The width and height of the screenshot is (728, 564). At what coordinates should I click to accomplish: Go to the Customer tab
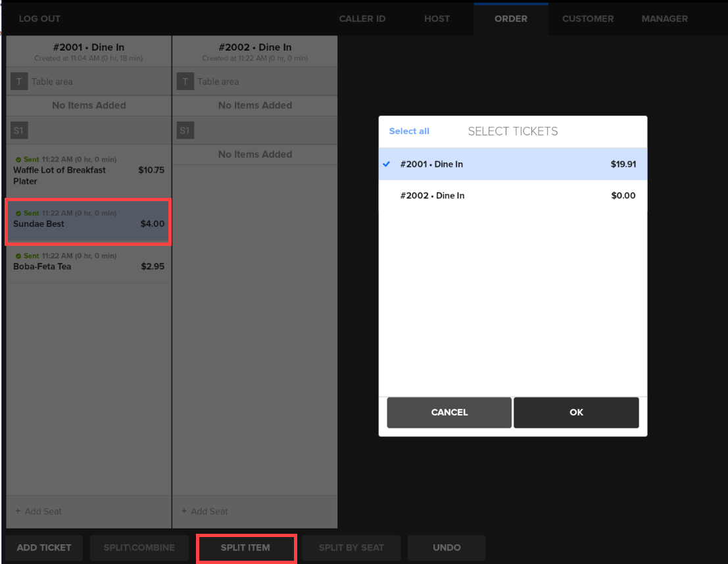pyautogui.click(x=588, y=19)
